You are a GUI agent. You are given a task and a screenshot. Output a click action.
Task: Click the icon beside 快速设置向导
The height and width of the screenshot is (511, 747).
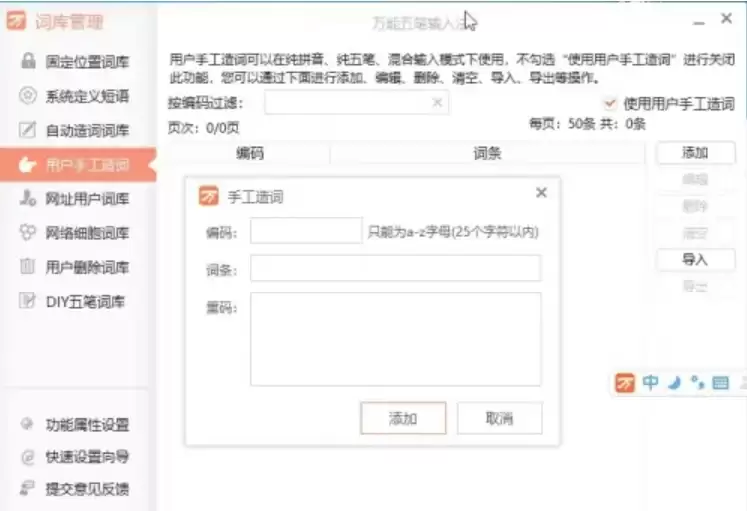click(28, 457)
